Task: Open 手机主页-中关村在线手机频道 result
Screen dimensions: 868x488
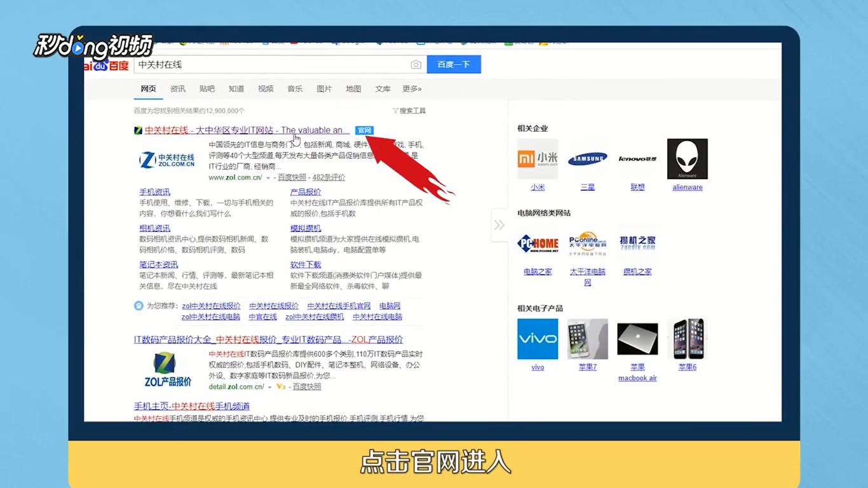Action: (x=191, y=406)
